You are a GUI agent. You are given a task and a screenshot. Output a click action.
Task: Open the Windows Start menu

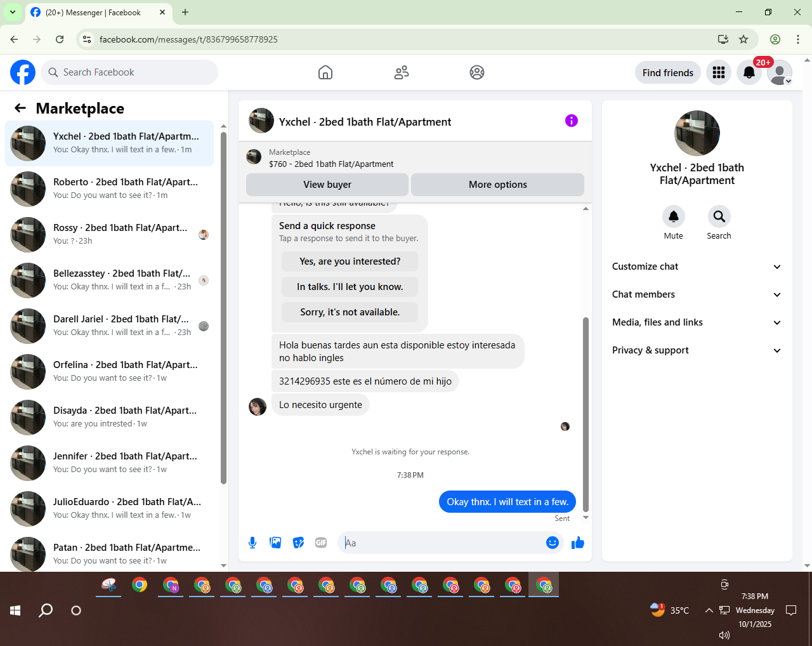(x=15, y=610)
